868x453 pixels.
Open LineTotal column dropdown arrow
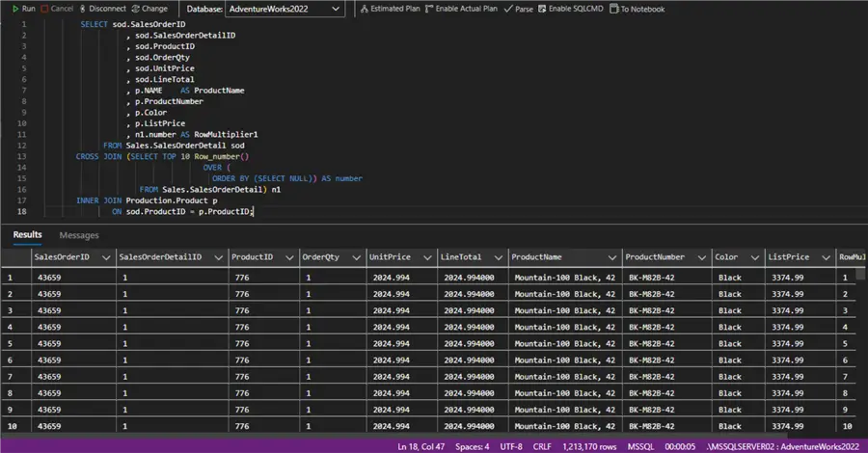[498, 257]
